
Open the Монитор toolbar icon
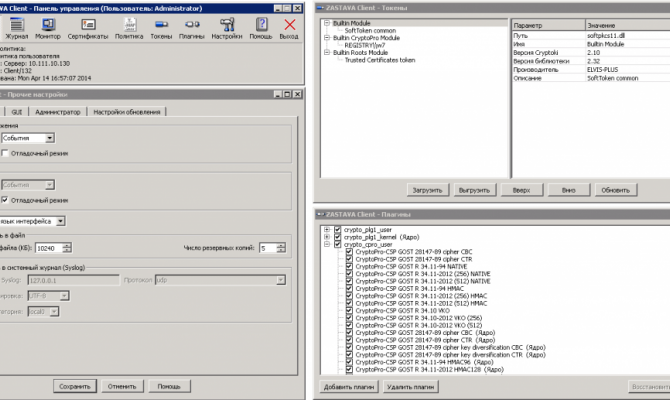[x=48, y=29]
